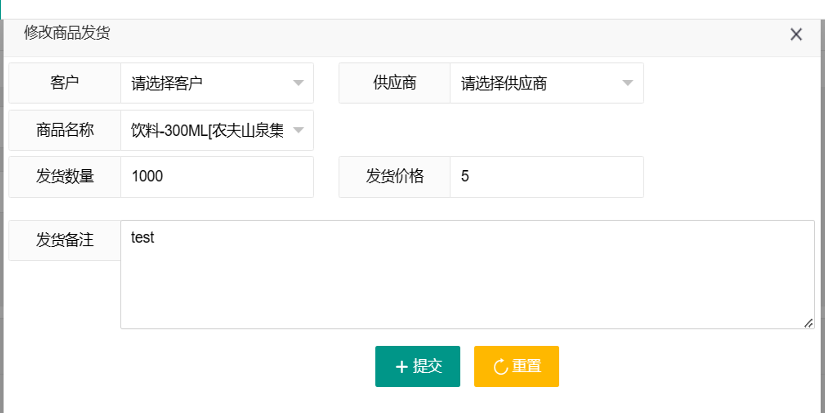825x413 pixels.
Task: Click the circular refresh icon on 重置
Action: point(500,367)
